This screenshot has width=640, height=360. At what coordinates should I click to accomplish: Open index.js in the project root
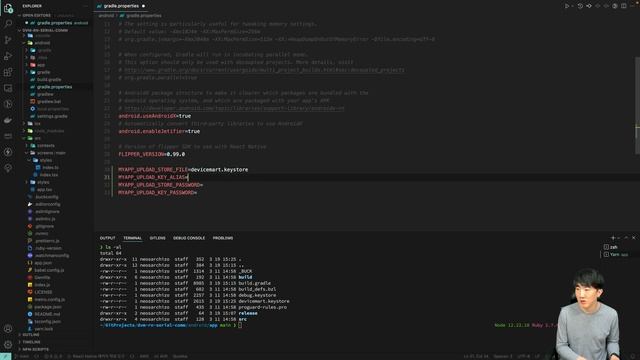(x=42, y=284)
